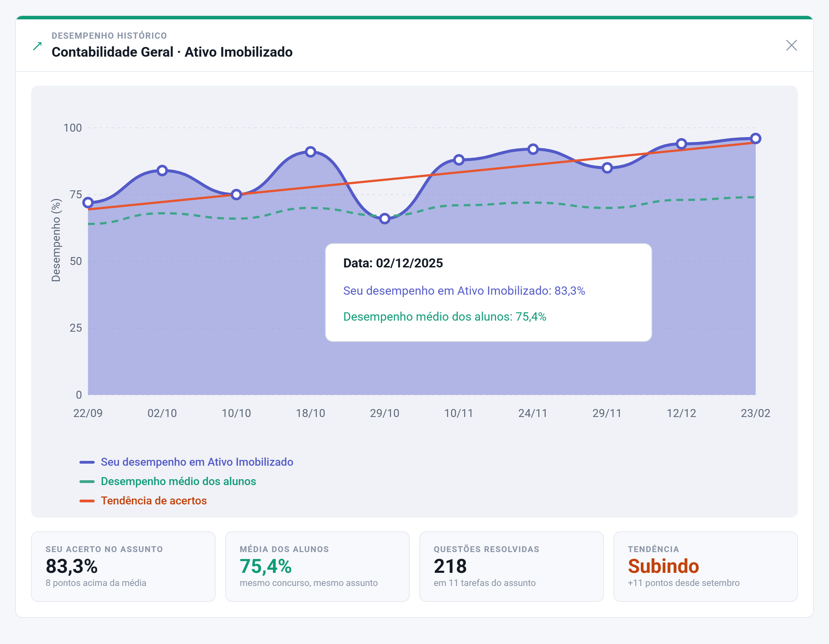Select the 12/12 data point on the performance line
829x644 pixels.
[682, 144]
